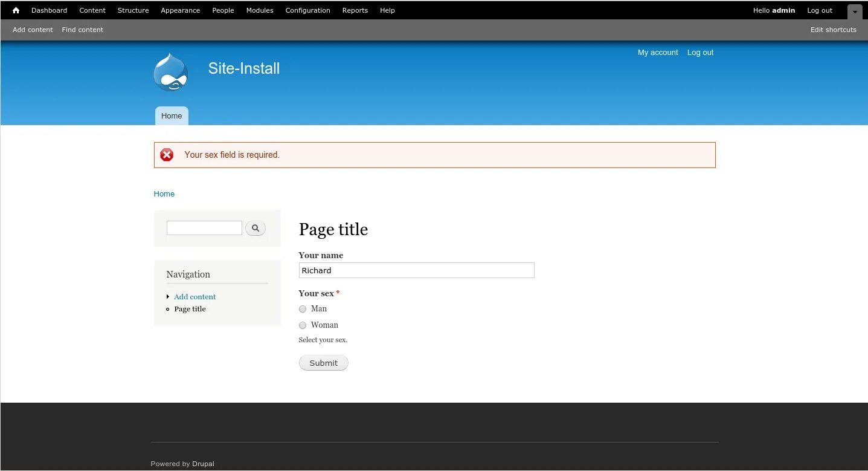Viewport: 868px width, 471px height.
Task: Open the Modules admin menu
Action: pos(260,10)
